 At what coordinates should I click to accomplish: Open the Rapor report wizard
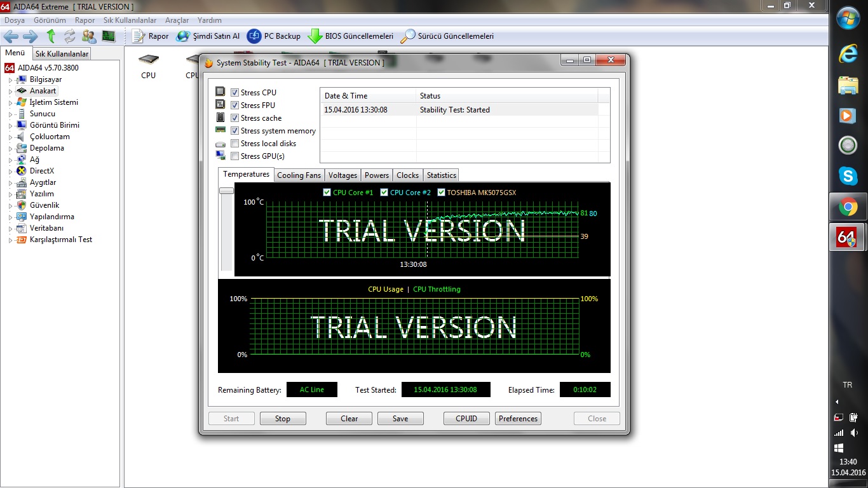pyautogui.click(x=150, y=36)
